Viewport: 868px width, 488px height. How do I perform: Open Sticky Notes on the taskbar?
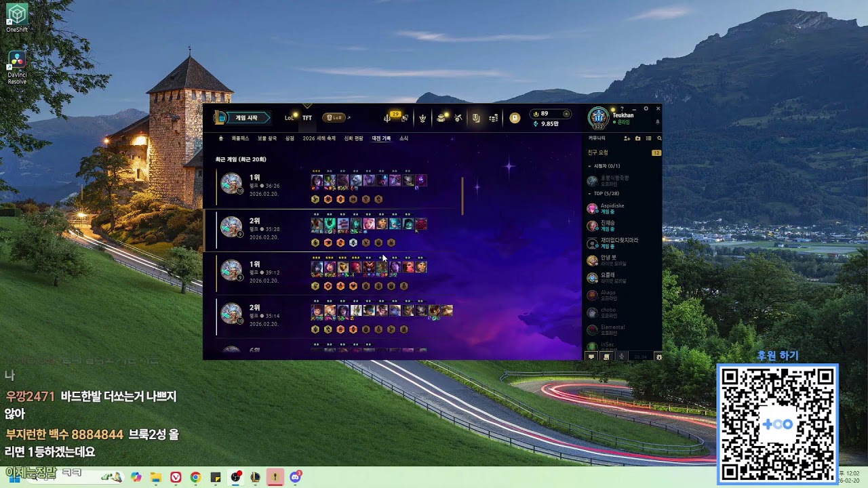tap(216, 477)
